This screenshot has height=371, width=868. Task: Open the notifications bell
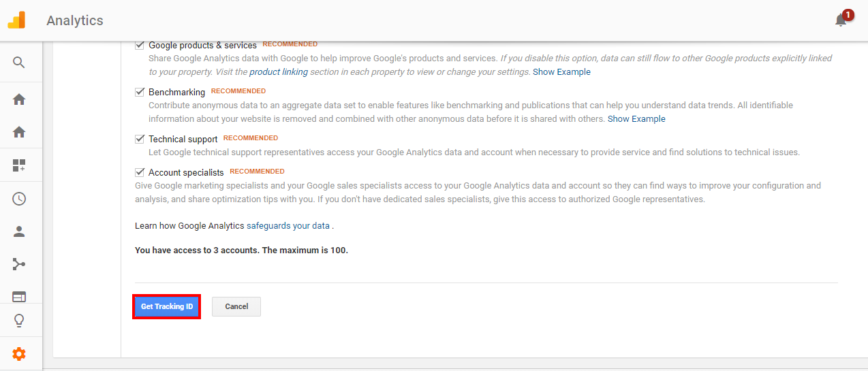coord(841,20)
